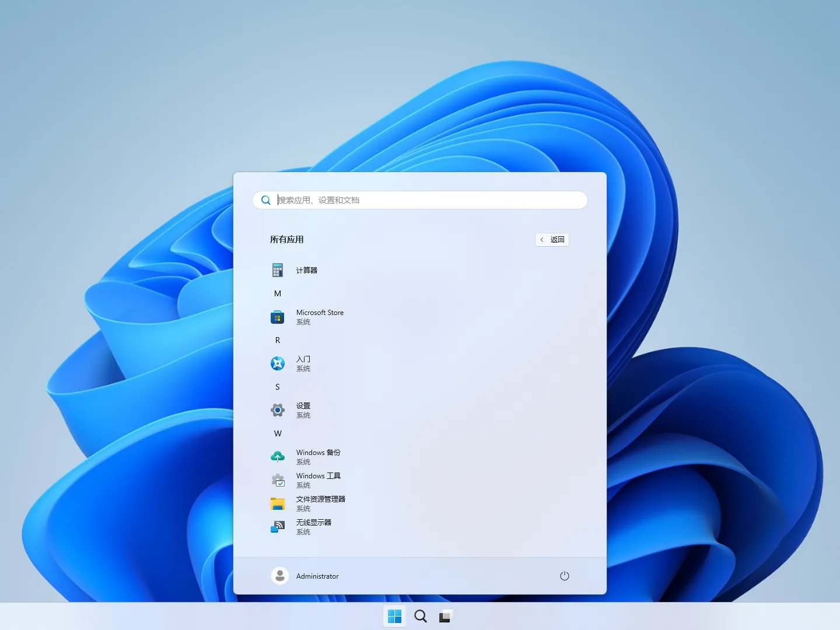Screen dimensions: 840x630
Task: Open Task View from the taskbar
Action: point(446,615)
